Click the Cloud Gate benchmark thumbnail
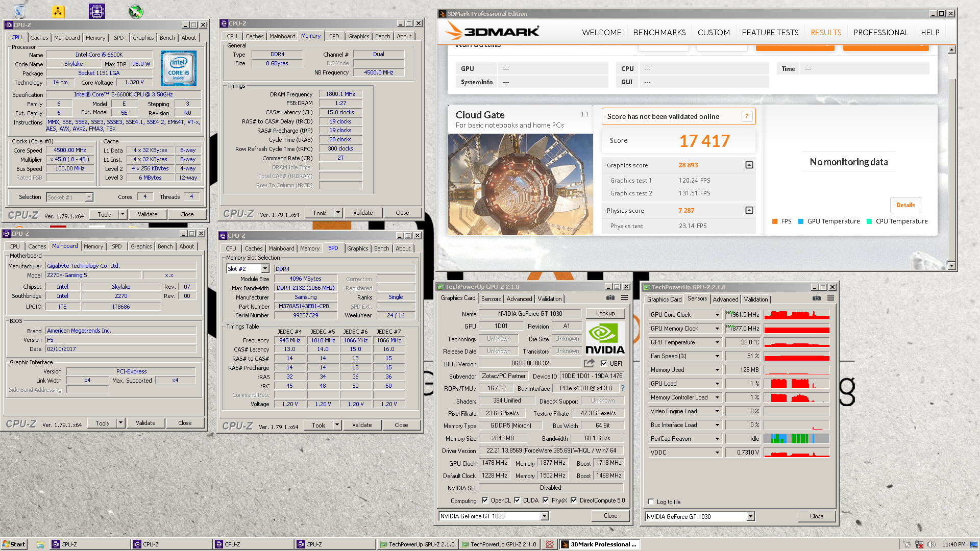The height and width of the screenshot is (551, 980). coord(521,184)
